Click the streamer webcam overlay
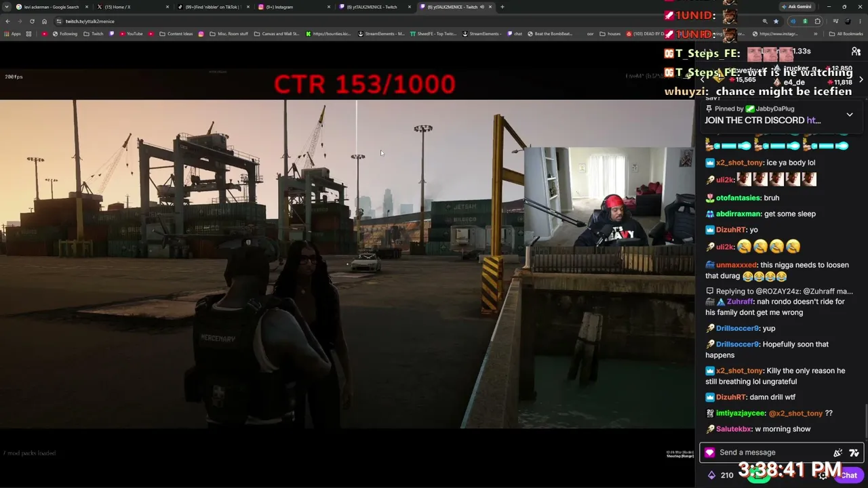This screenshot has width=868, height=488. [x=608, y=197]
